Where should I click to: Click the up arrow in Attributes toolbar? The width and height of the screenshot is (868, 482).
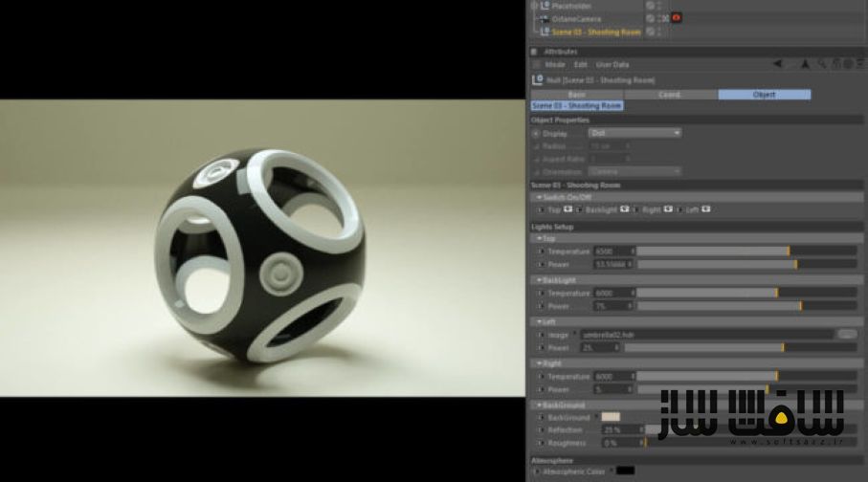click(x=806, y=64)
